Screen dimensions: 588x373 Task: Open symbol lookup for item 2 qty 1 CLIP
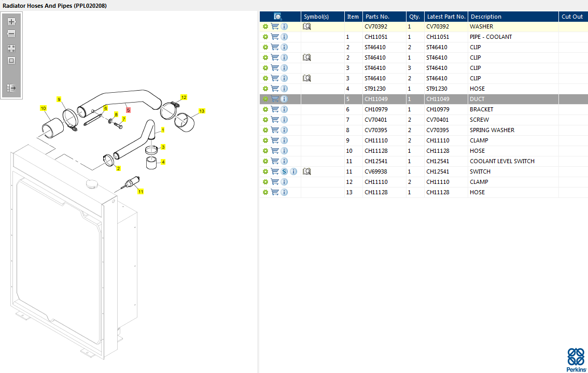pyautogui.click(x=307, y=58)
